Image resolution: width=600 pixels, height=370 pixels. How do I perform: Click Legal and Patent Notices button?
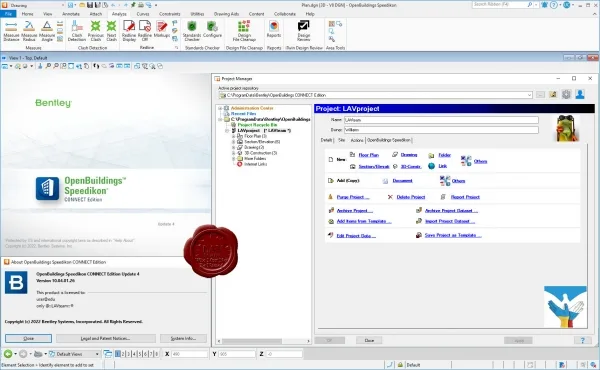[106, 338]
